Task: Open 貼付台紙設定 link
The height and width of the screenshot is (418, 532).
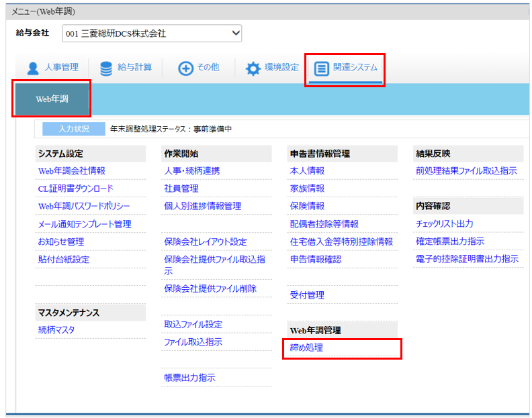Action: [x=64, y=260]
